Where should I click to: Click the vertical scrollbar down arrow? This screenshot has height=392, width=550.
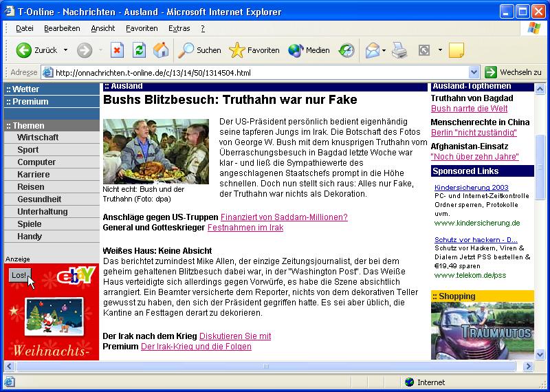point(540,354)
